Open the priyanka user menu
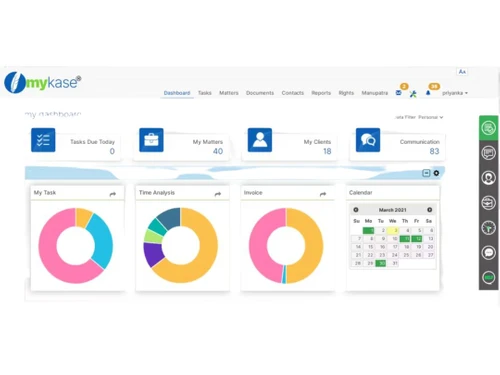The image size is (500, 375). [x=455, y=93]
